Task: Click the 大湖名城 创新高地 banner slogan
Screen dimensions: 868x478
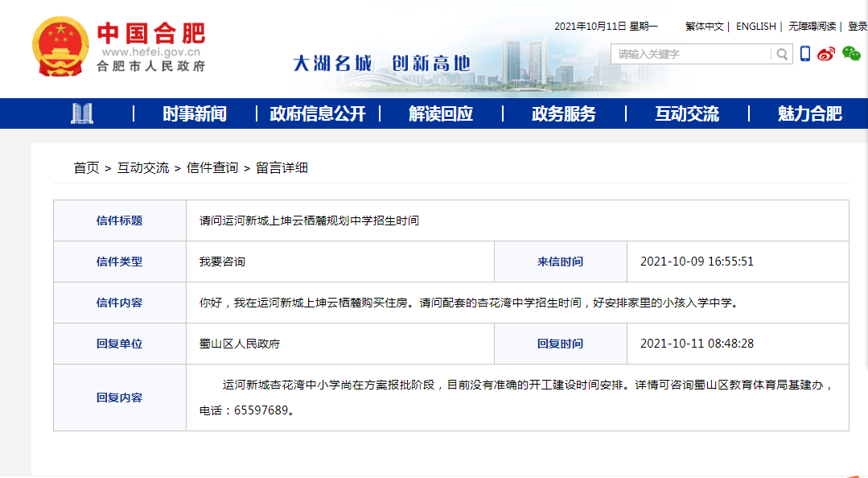Action: (x=382, y=60)
